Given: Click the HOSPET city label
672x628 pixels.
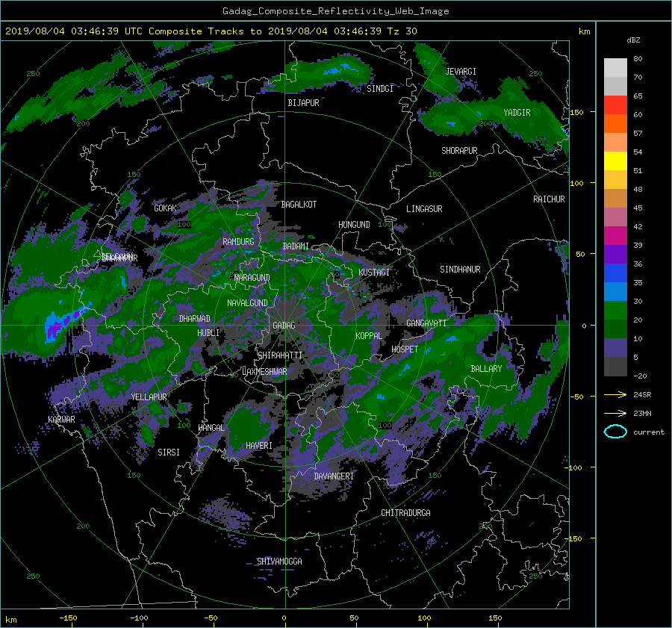Looking at the screenshot, I should pyautogui.click(x=405, y=349).
